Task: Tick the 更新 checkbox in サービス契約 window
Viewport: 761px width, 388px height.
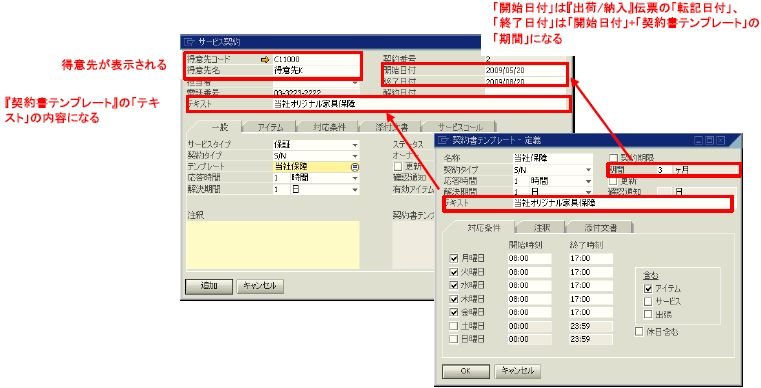Action: pyautogui.click(x=398, y=167)
